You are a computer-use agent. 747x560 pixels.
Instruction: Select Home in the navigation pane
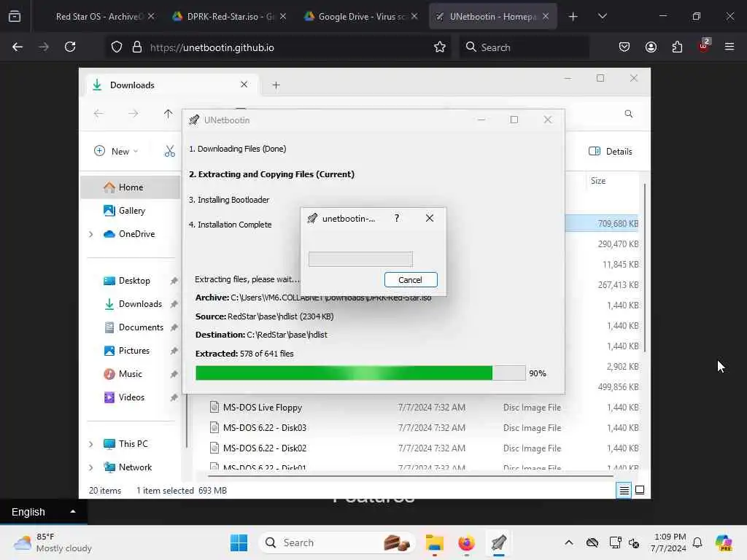pos(130,187)
